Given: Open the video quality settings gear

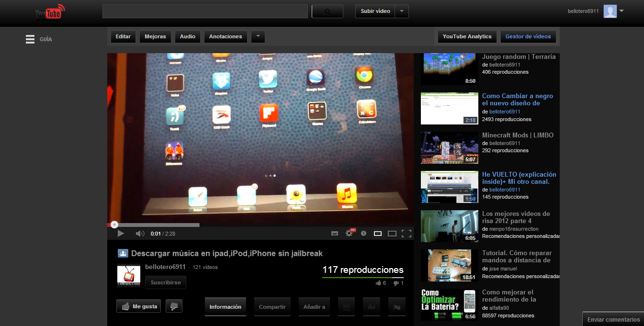Looking at the screenshot, I should [349, 234].
